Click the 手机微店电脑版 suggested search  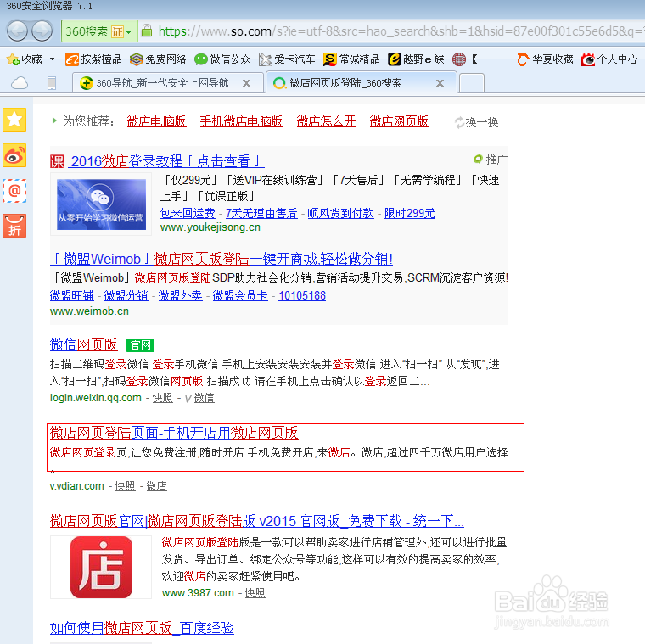pos(242,121)
